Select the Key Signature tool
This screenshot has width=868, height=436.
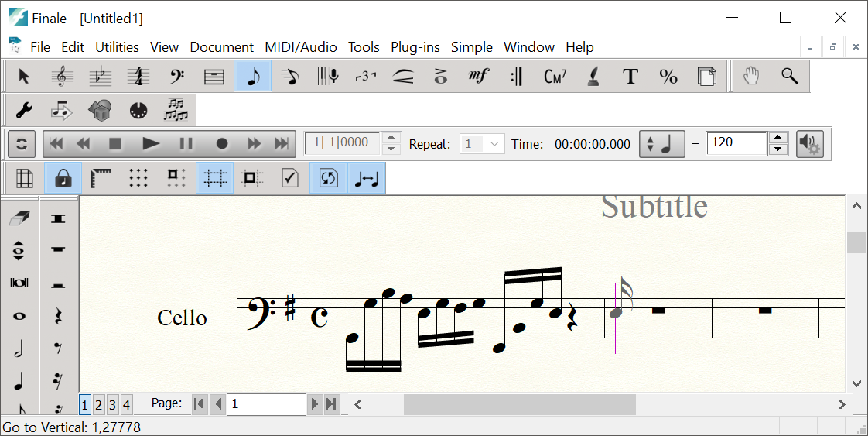coord(100,76)
